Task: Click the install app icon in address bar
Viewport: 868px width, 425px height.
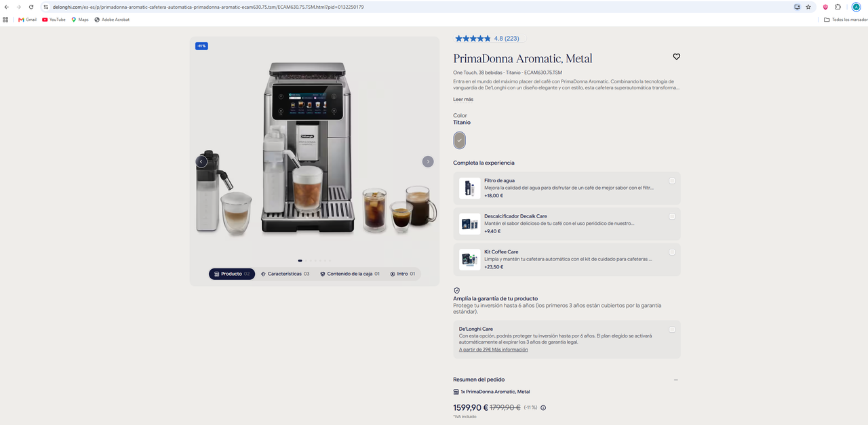Action: pyautogui.click(x=797, y=7)
